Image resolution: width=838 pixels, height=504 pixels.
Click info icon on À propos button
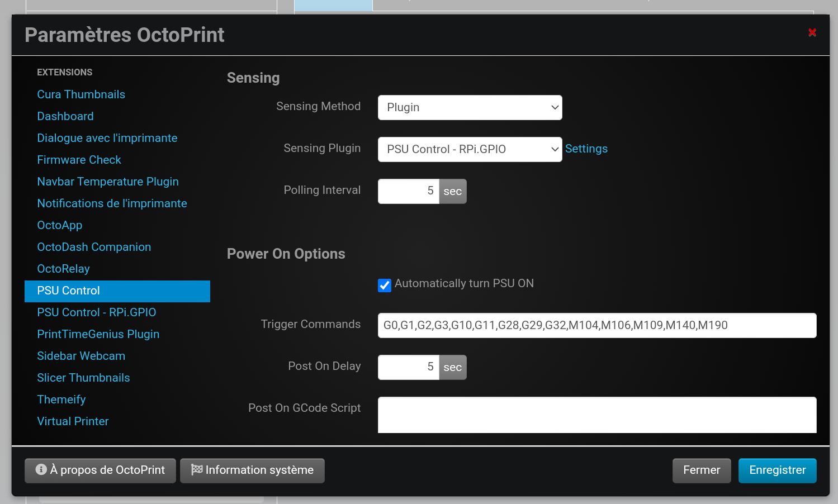pyautogui.click(x=41, y=469)
